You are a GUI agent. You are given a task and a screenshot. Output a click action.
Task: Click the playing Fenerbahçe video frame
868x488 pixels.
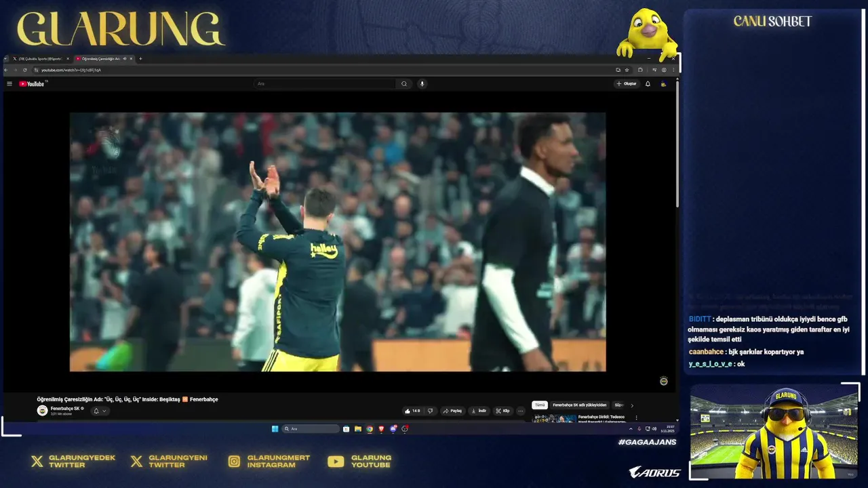pos(338,242)
